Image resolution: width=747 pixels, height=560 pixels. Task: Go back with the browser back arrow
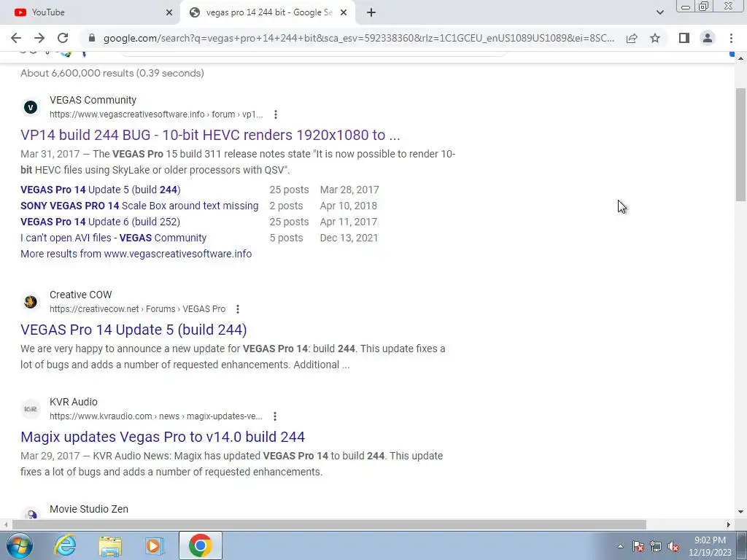(16, 38)
